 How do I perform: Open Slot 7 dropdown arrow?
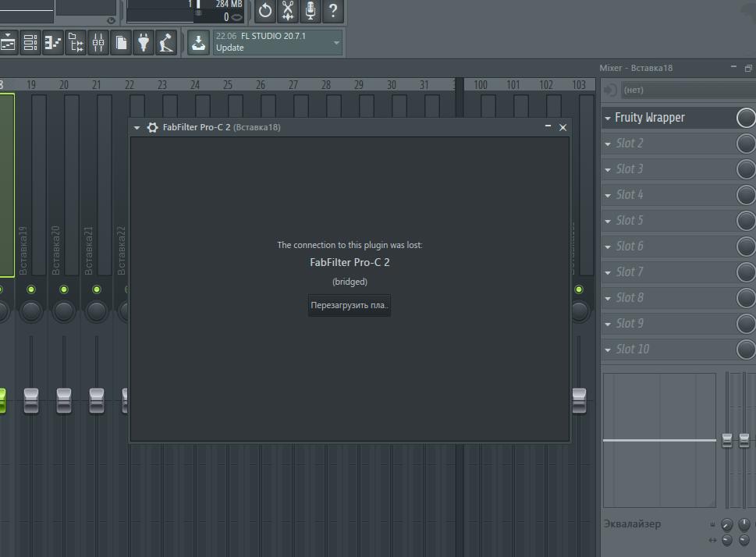point(608,273)
